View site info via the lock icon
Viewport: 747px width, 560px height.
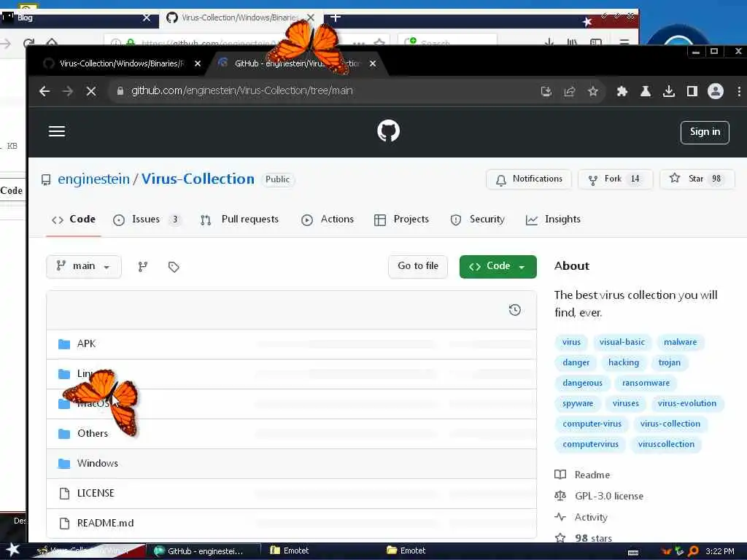tap(120, 91)
